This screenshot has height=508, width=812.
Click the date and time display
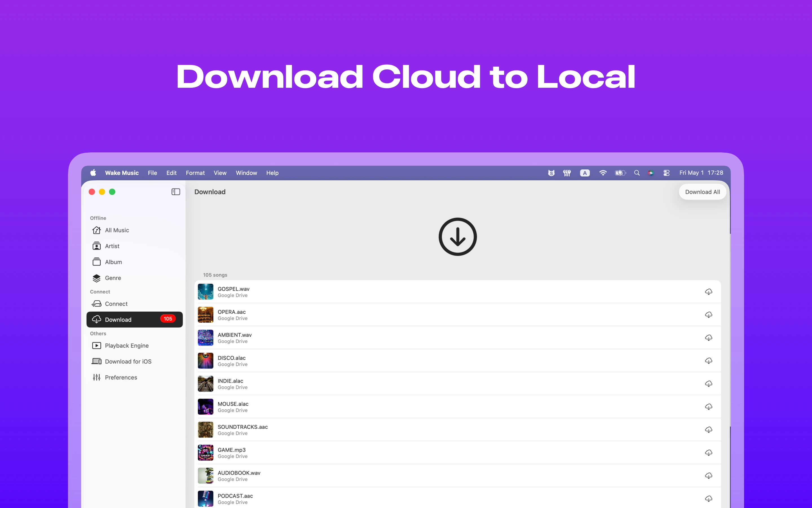tap(701, 173)
